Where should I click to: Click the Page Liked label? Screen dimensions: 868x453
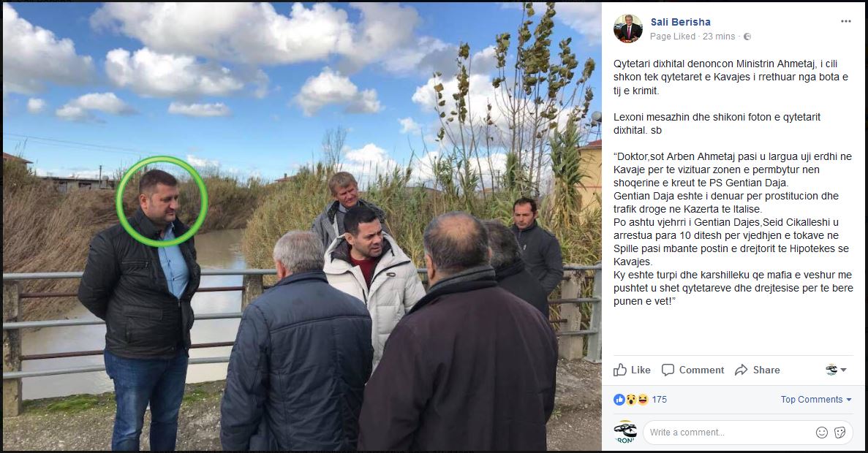(673, 37)
